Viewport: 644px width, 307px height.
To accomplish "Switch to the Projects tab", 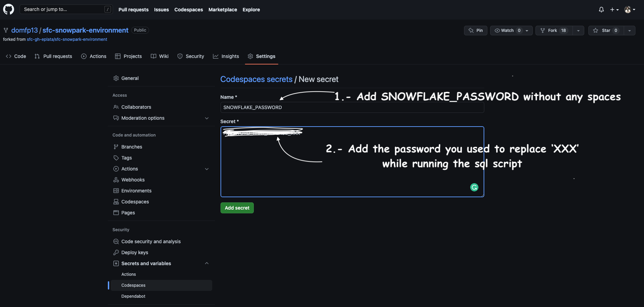I will click(x=128, y=56).
